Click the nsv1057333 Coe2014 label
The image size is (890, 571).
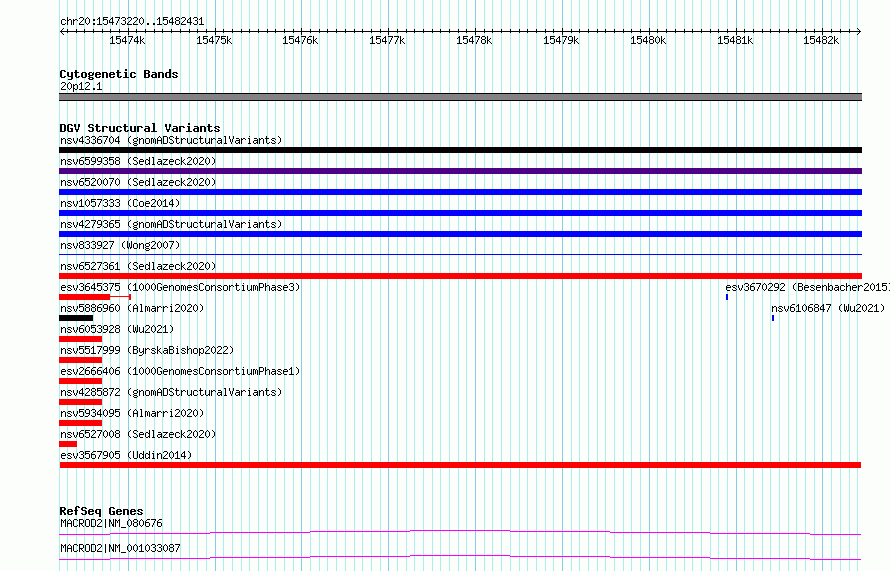coord(120,203)
